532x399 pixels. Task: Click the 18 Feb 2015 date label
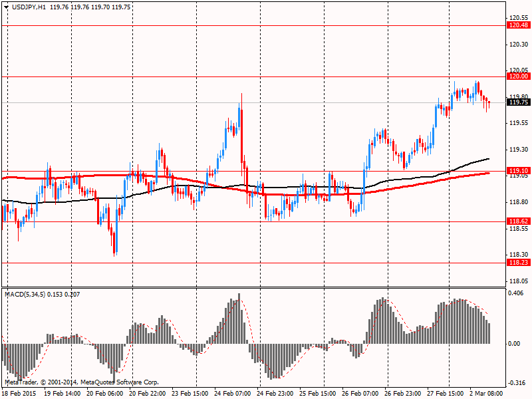click(19, 394)
